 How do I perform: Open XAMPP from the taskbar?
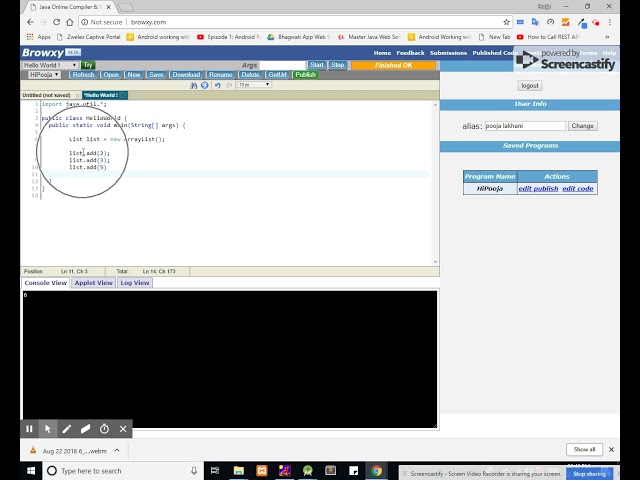262,471
